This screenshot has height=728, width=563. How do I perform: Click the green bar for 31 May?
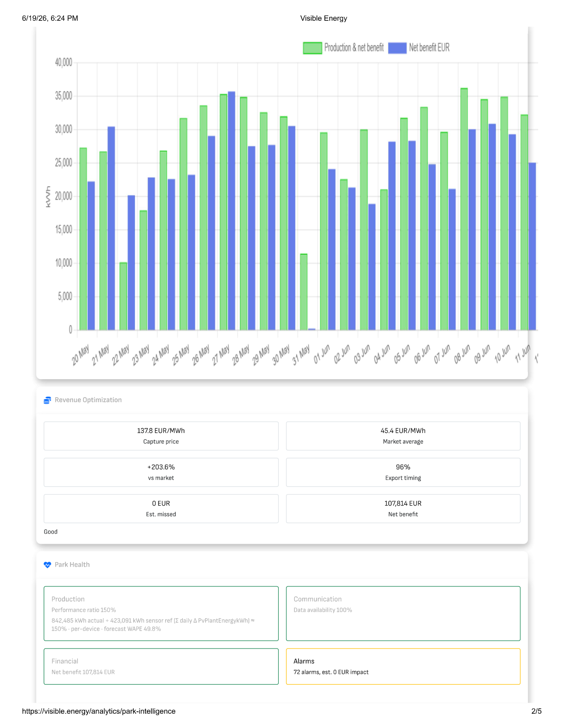304,292
